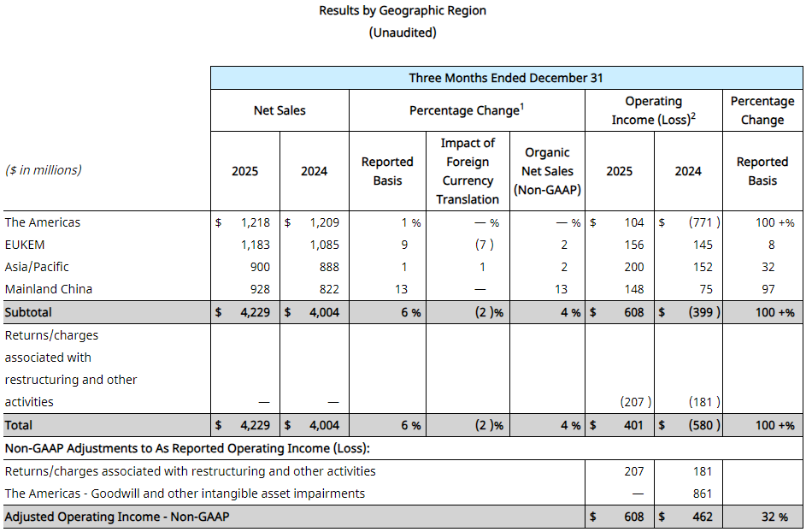Click the 'Adjusted Operating Income - Non-GAAP' row label
The height and width of the screenshot is (532, 812).
tap(117, 517)
